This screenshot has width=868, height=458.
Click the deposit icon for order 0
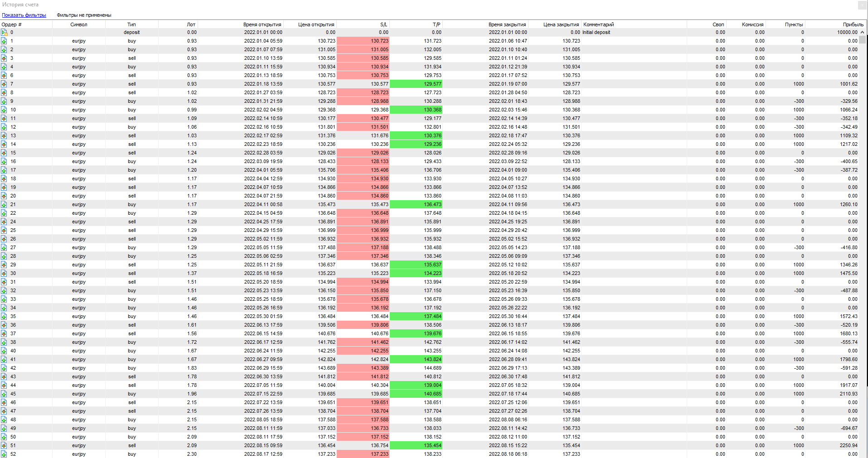coord(4,33)
